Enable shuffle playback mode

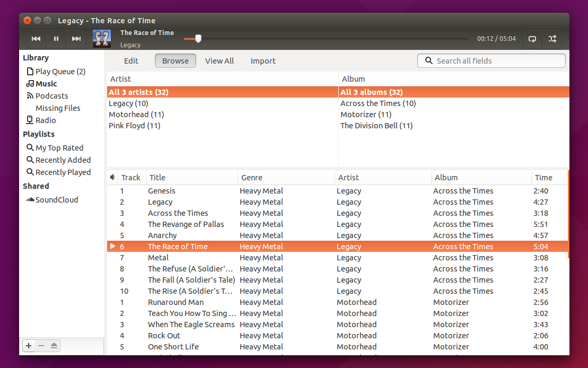point(552,38)
